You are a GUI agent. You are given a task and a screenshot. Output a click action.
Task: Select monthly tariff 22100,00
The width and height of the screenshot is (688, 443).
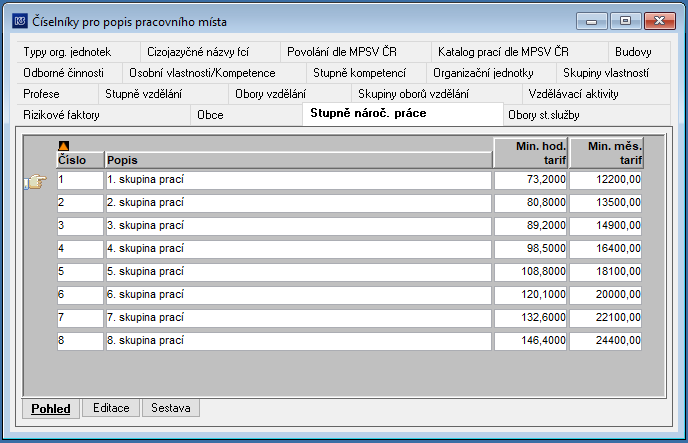[606, 318]
